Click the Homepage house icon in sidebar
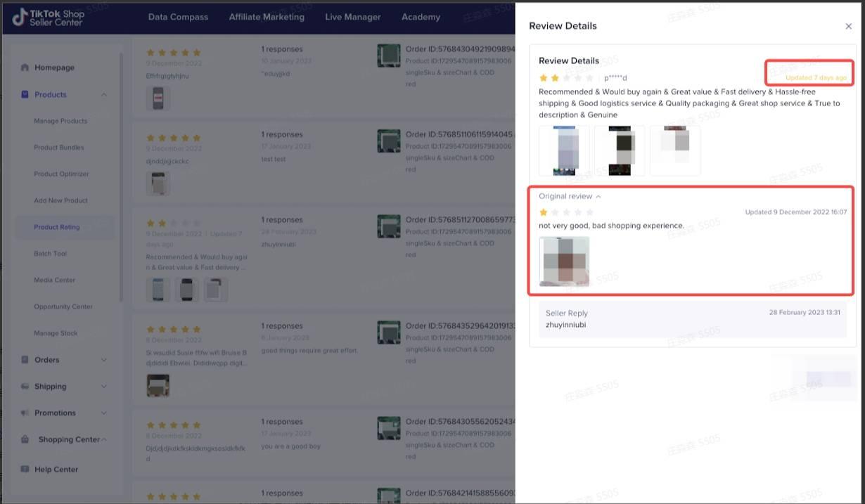Image resolution: width=865 pixels, height=504 pixels. pos(25,67)
